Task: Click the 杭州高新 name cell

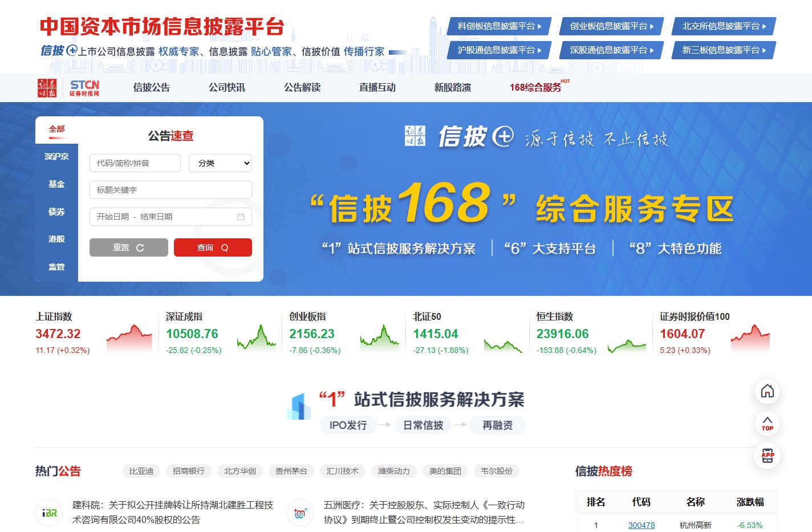Action: click(696, 525)
